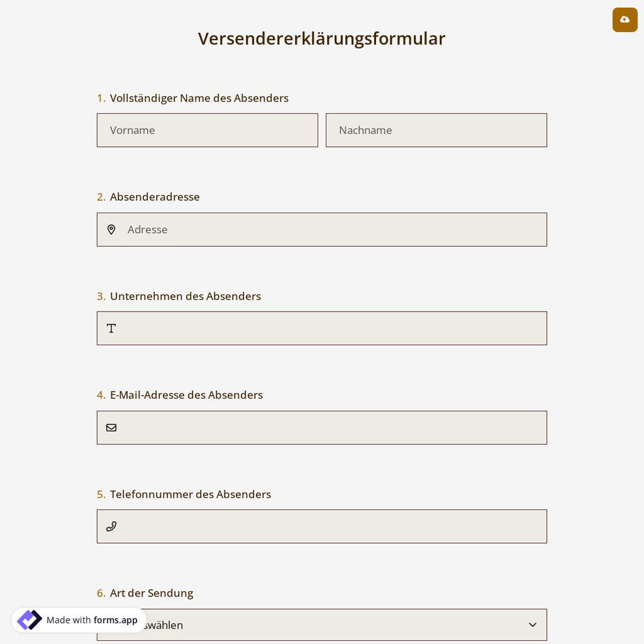Click the form title Versendererklärungsformular
644x644 pixels.
321,38
